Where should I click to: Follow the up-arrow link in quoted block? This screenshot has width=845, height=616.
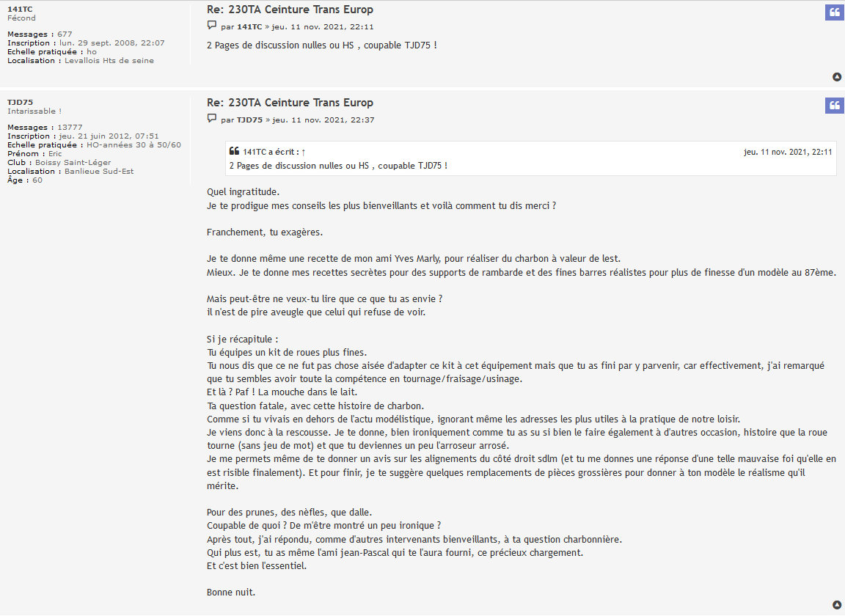[304, 153]
